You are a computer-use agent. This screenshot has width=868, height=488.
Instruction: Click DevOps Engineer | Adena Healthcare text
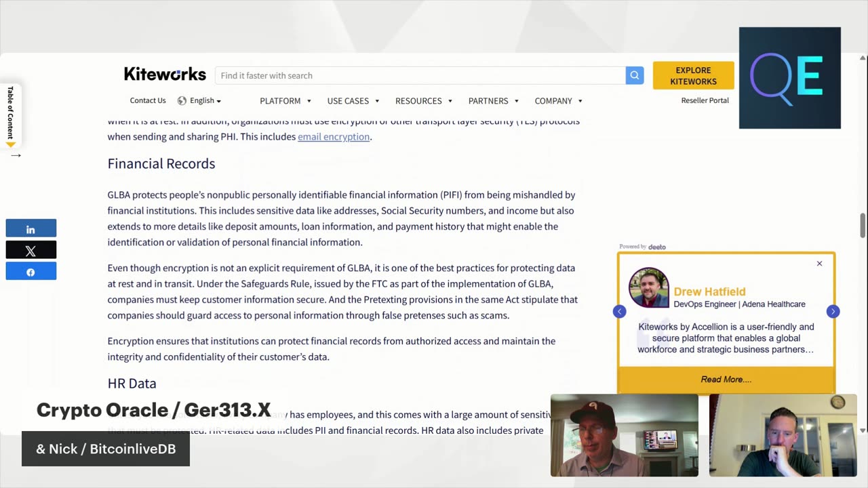click(x=739, y=304)
